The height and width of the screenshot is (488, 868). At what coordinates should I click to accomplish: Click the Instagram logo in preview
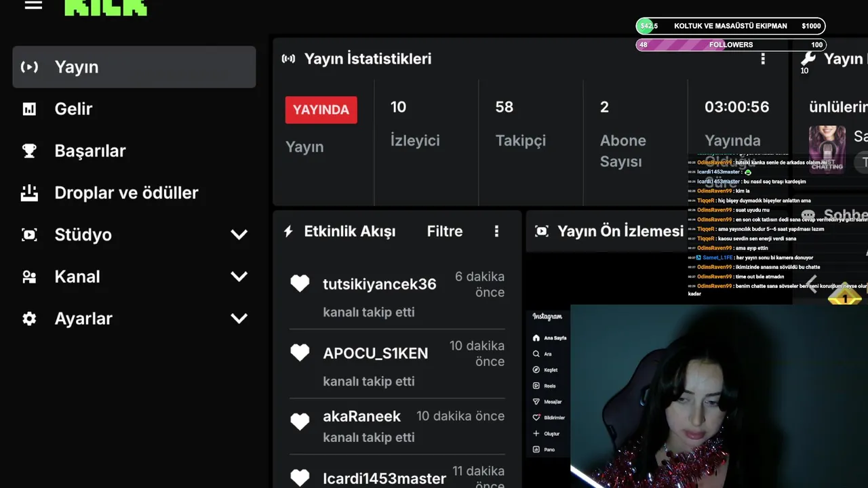pos(547,317)
